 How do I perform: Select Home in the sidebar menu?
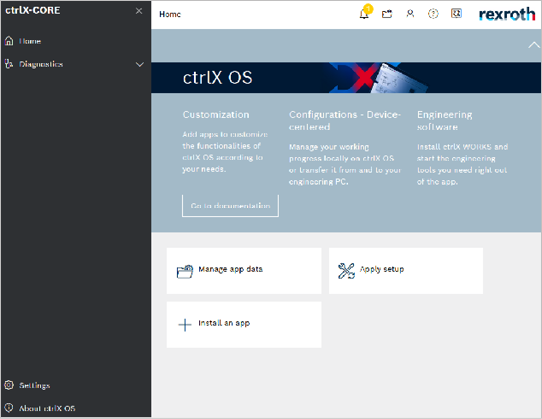coord(30,41)
